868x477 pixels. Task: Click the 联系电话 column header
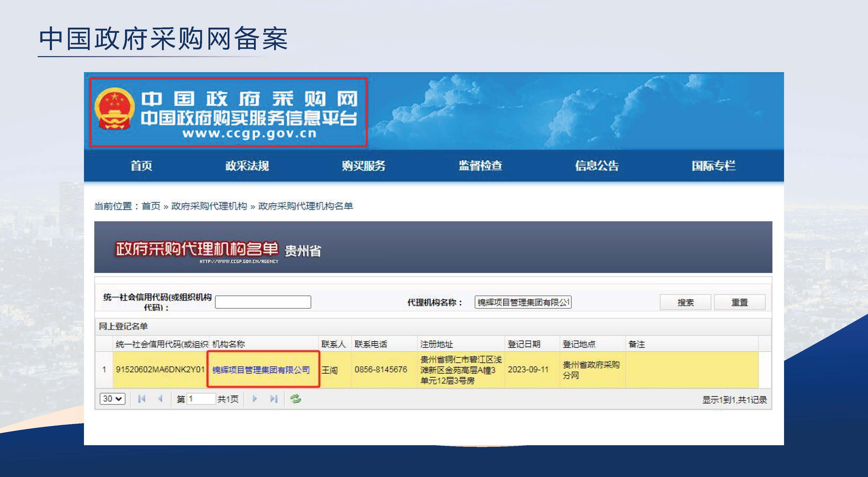[384, 344]
